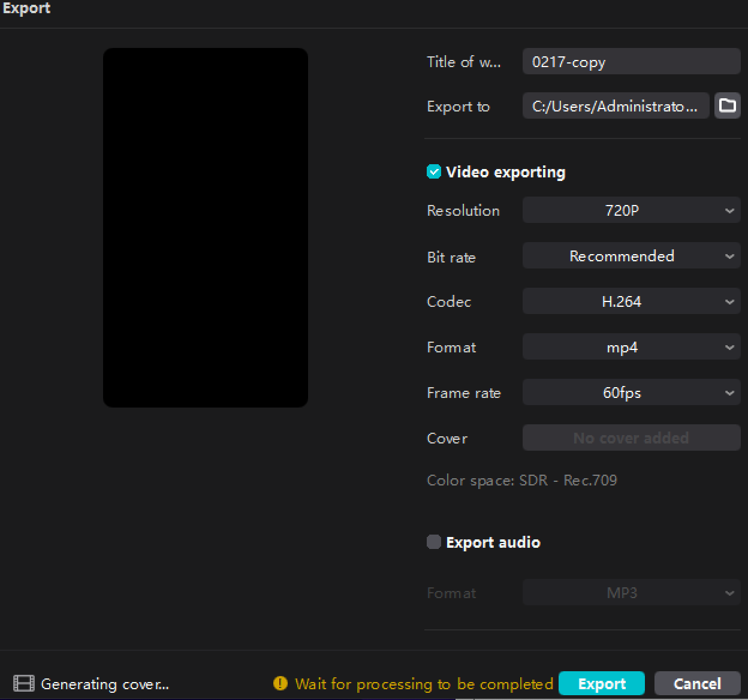
Task: Click the film strip icon by Generating cover
Action: [24, 684]
